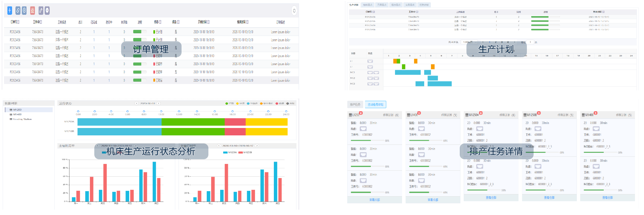Click the chain link icon in order toolbar
644x215 pixels.
pos(18,11)
